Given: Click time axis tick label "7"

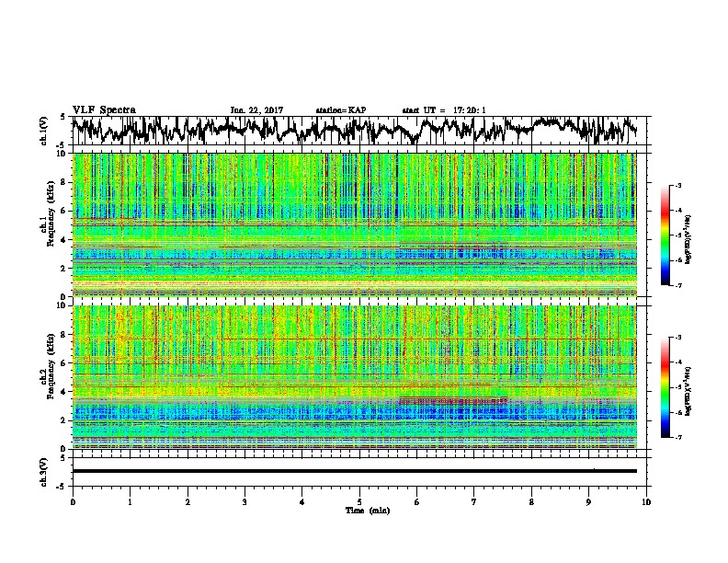Looking at the screenshot, I should pyautogui.click(x=474, y=501).
